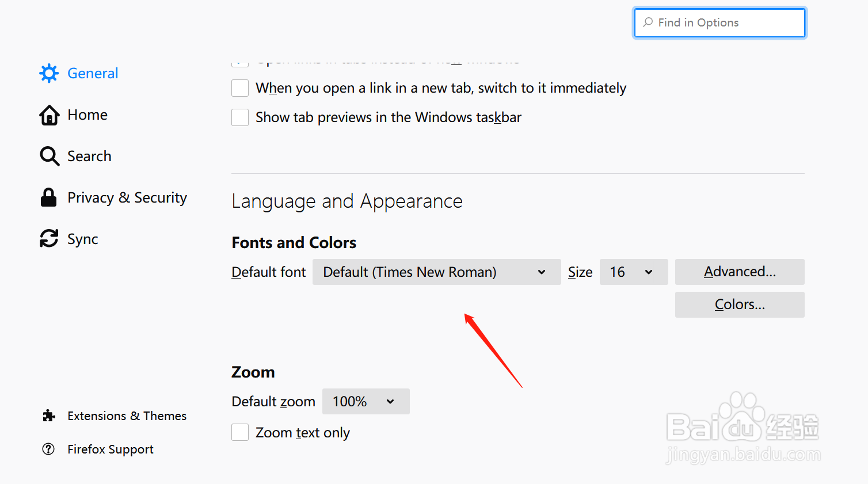The image size is (868, 484).
Task: Click the Extensions & Themes puzzle icon
Action: point(49,416)
